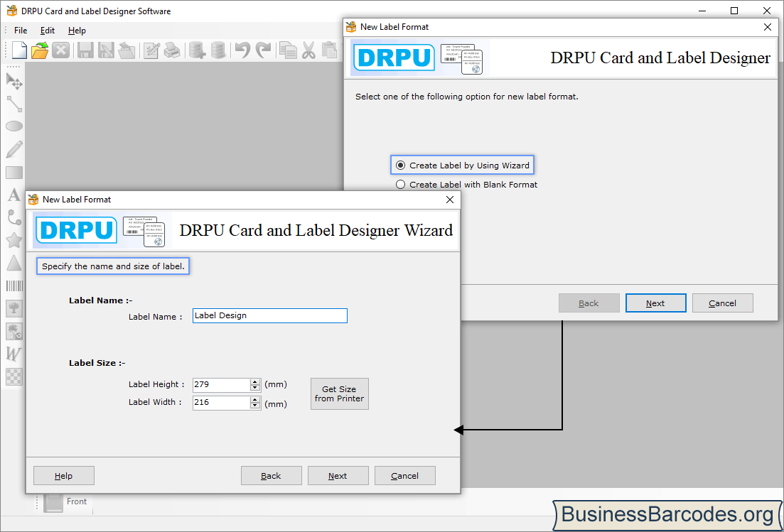The image size is (784, 532).
Task: Click the Save As floppy-with-pencil icon
Action: [105, 50]
